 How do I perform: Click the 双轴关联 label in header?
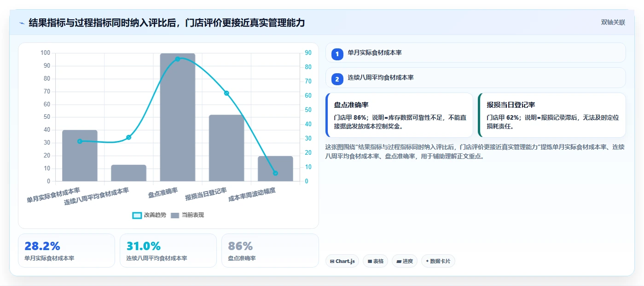tap(613, 23)
